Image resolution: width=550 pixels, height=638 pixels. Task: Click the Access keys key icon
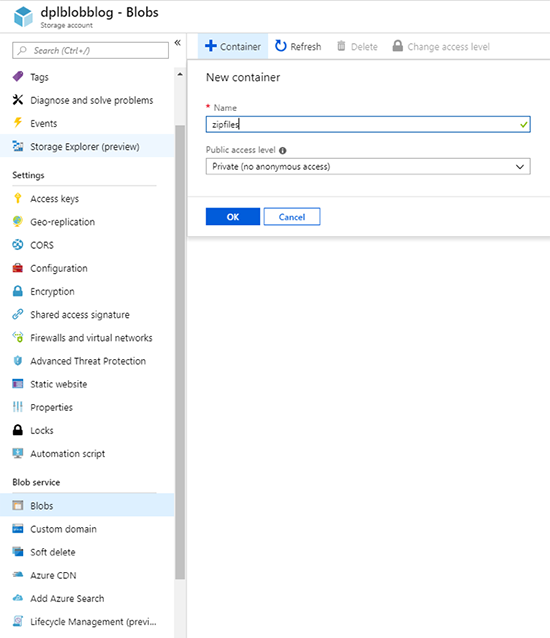18,198
